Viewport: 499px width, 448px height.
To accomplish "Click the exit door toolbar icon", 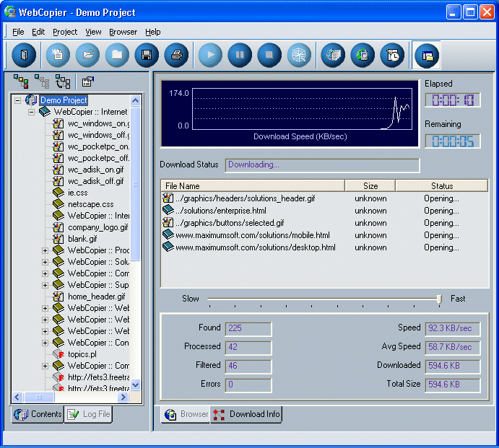I will pos(24,55).
